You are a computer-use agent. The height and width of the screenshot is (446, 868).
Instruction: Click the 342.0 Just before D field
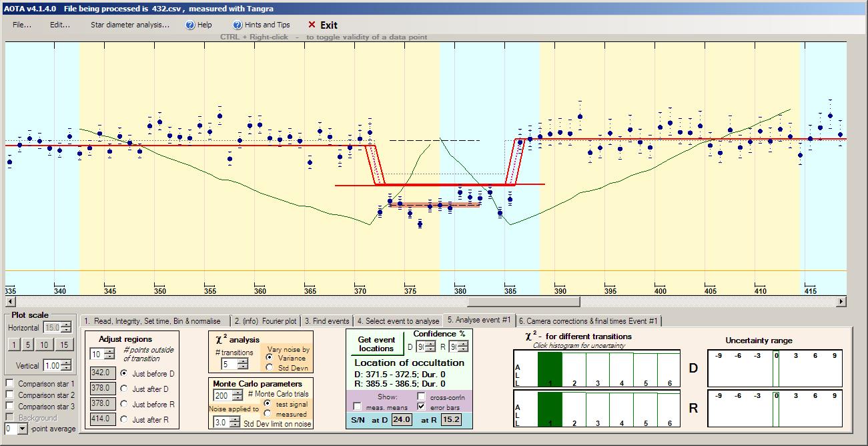tap(103, 373)
